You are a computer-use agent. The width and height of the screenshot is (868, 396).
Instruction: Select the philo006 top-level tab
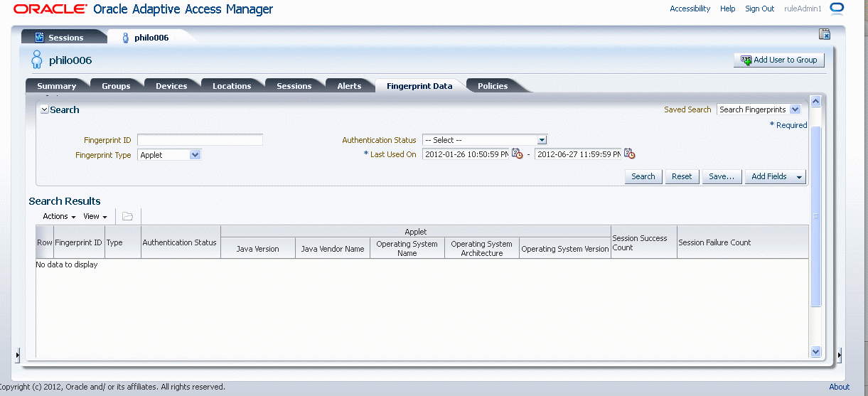click(151, 38)
